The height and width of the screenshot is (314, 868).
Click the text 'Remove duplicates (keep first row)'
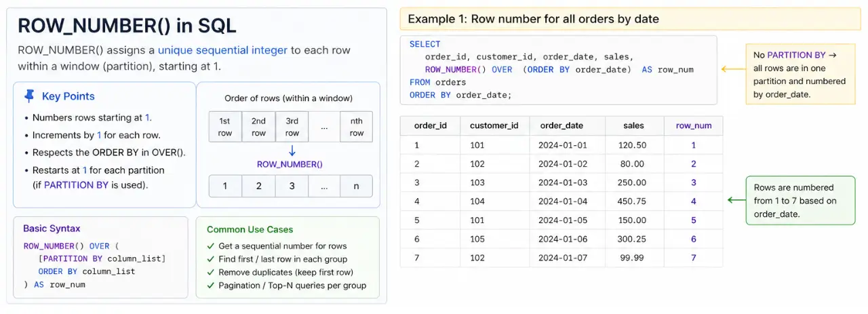(x=285, y=272)
